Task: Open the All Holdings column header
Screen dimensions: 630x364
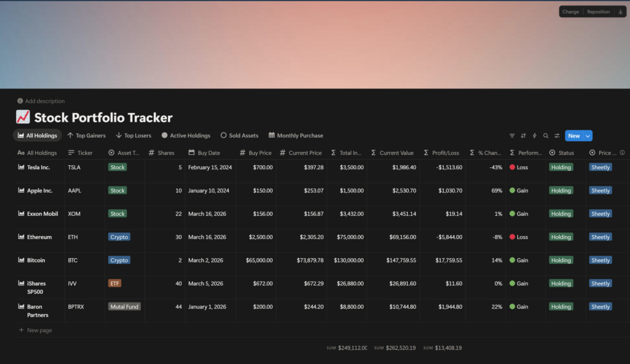Action: (38, 152)
